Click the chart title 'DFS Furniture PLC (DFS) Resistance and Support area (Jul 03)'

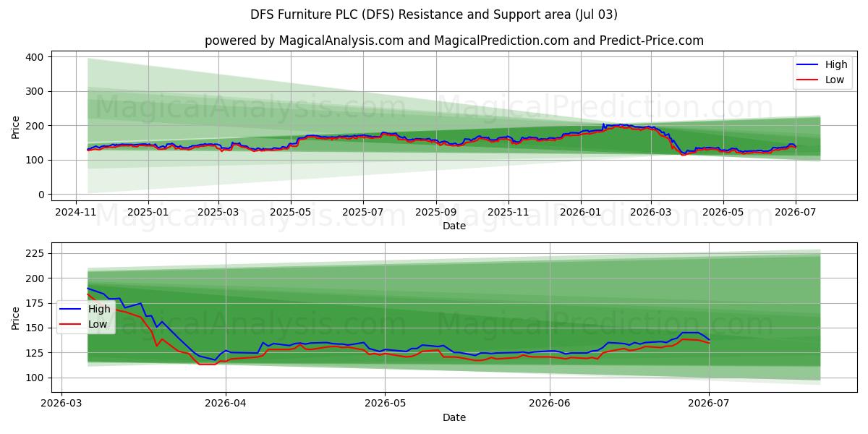click(434, 14)
